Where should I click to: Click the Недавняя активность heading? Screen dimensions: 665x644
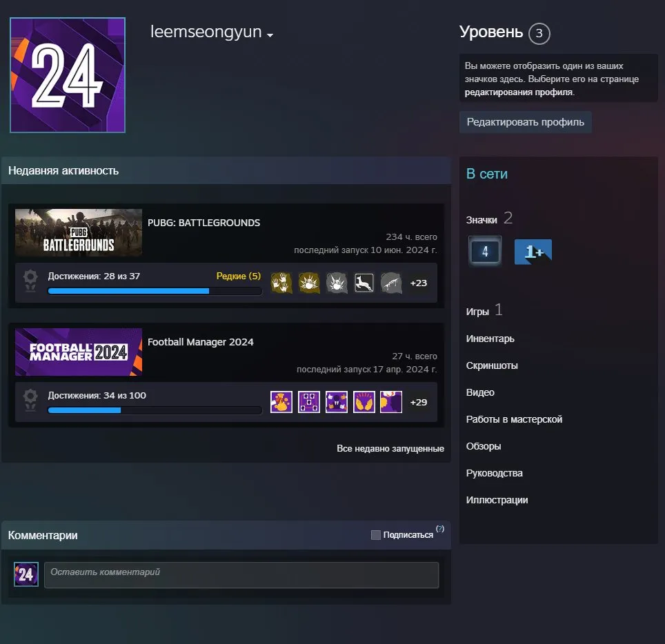point(63,171)
